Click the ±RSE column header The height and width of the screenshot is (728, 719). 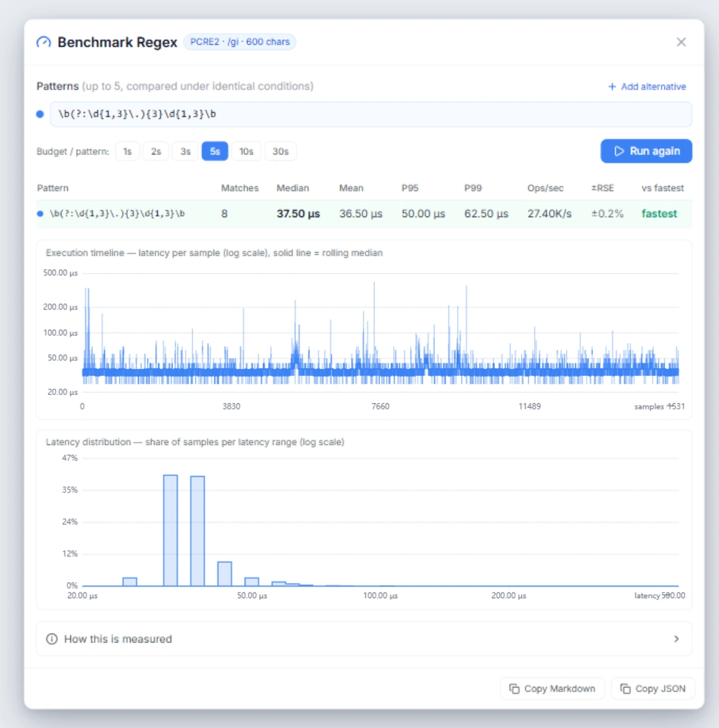tap(602, 188)
